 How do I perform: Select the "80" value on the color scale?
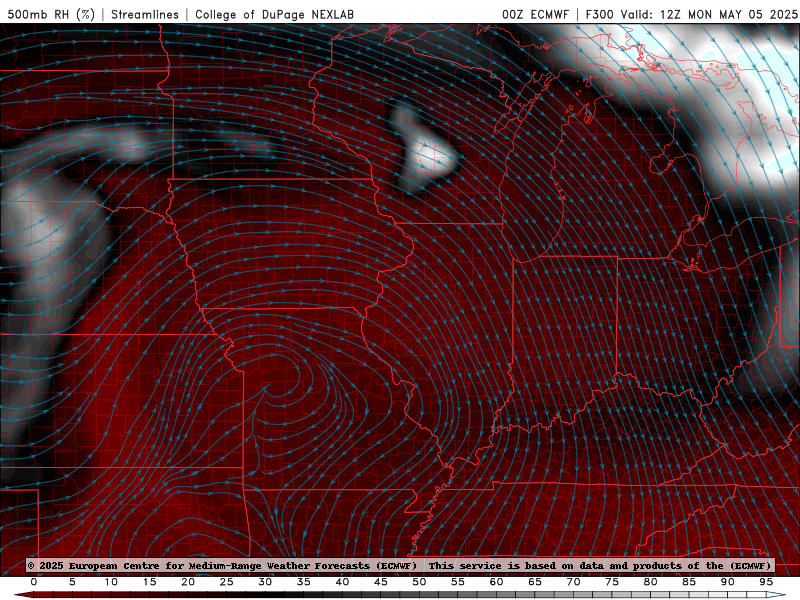pyautogui.click(x=650, y=582)
